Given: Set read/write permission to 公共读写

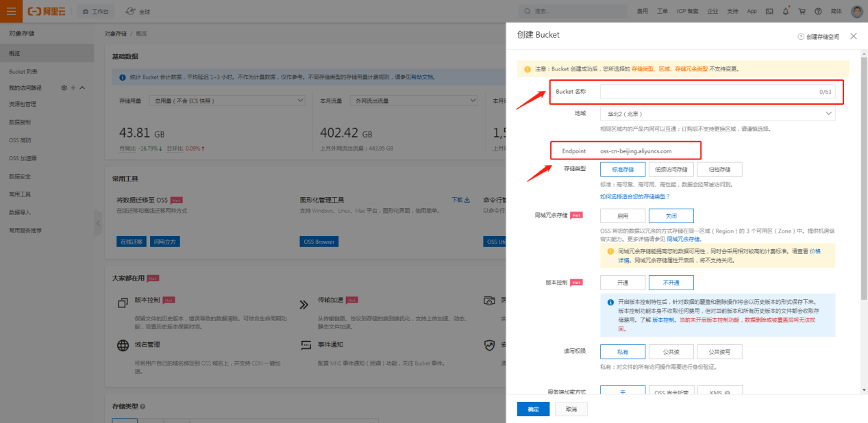Looking at the screenshot, I should pos(719,351).
